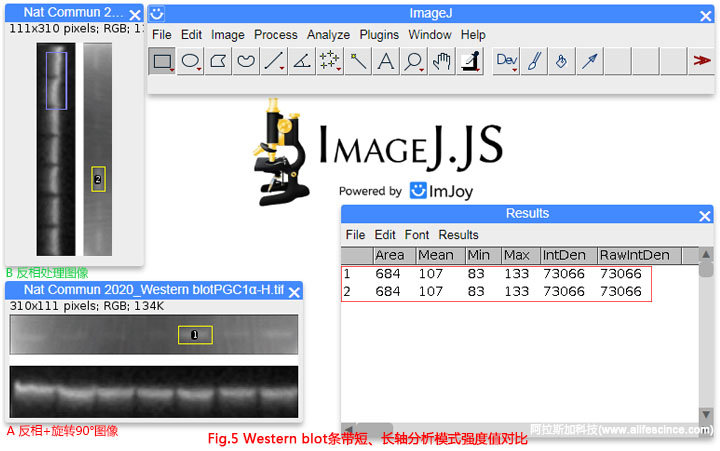This screenshot has width=720, height=451.
Task: Open the Plugins menu
Action: (x=379, y=35)
